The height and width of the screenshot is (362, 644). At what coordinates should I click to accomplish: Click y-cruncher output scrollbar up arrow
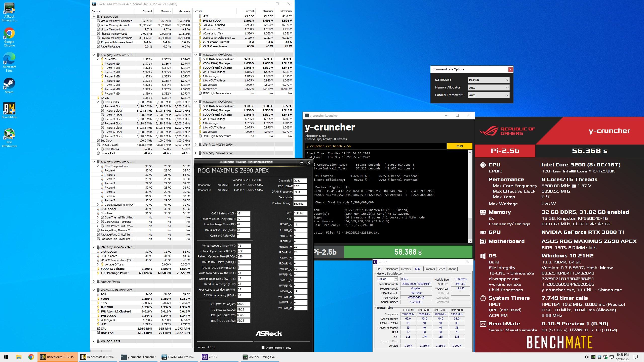[x=470, y=152]
